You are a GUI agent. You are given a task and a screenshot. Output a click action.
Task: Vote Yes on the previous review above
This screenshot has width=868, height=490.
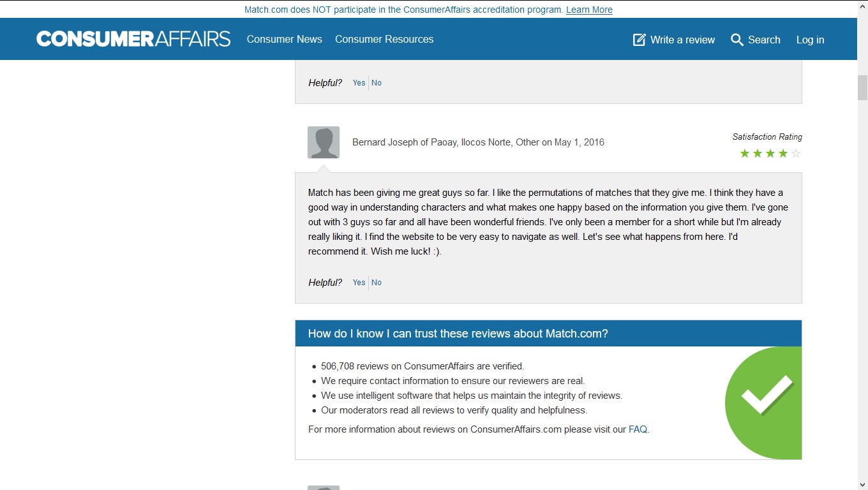click(359, 82)
